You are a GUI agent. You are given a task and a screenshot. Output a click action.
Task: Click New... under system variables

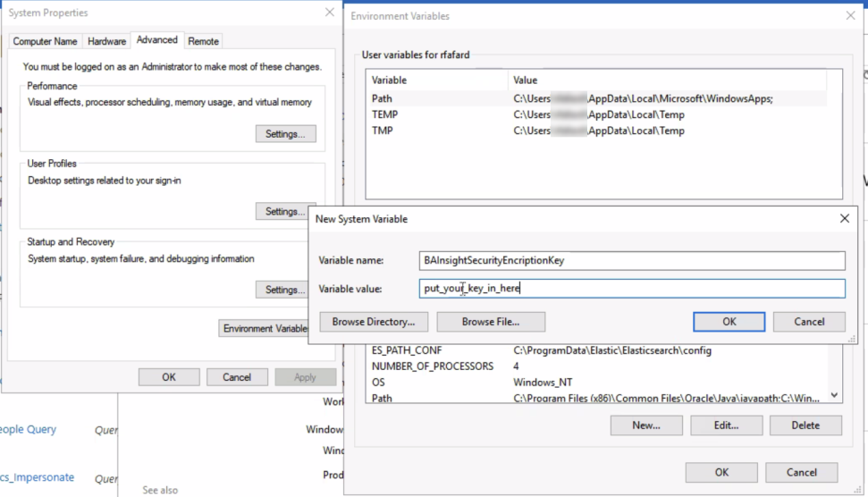pos(645,425)
